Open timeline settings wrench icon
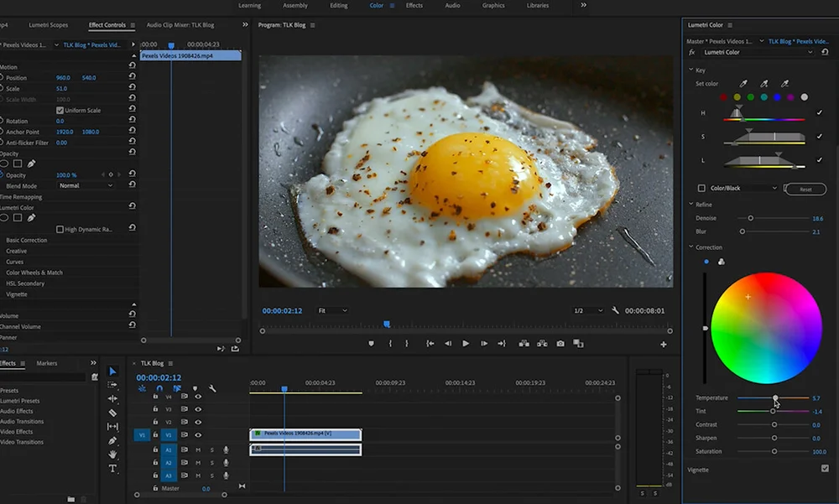This screenshot has width=839, height=504. point(212,388)
